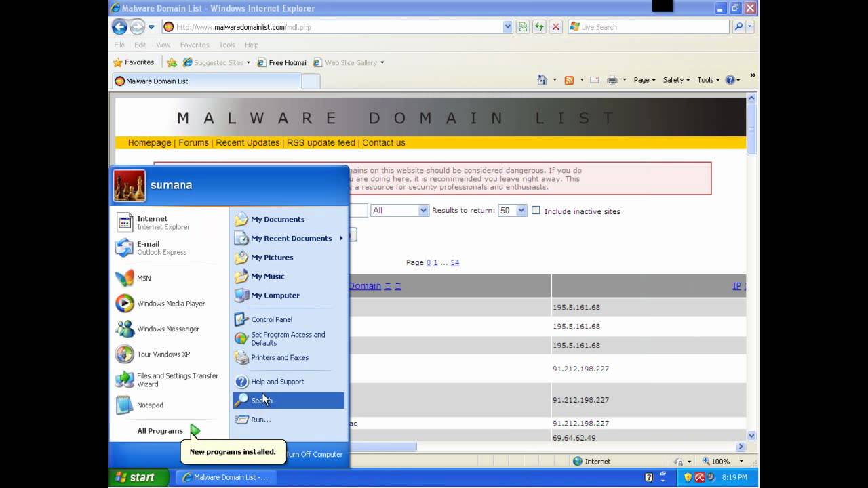Open the View menu
This screenshot has height=488, width=868.
coord(163,45)
